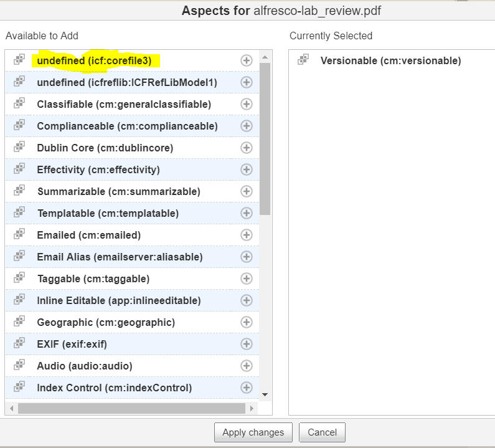Select 'Classifiable (cm:generalclassifiable)' text
The width and height of the screenshot is (495, 448).
[x=124, y=104]
